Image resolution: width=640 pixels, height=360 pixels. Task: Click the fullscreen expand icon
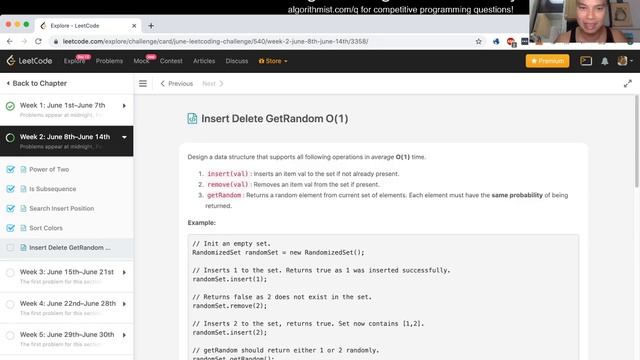(628, 84)
